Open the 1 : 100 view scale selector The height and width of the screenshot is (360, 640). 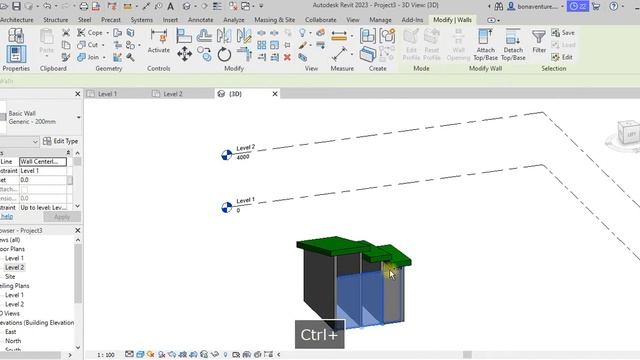coord(106,355)
